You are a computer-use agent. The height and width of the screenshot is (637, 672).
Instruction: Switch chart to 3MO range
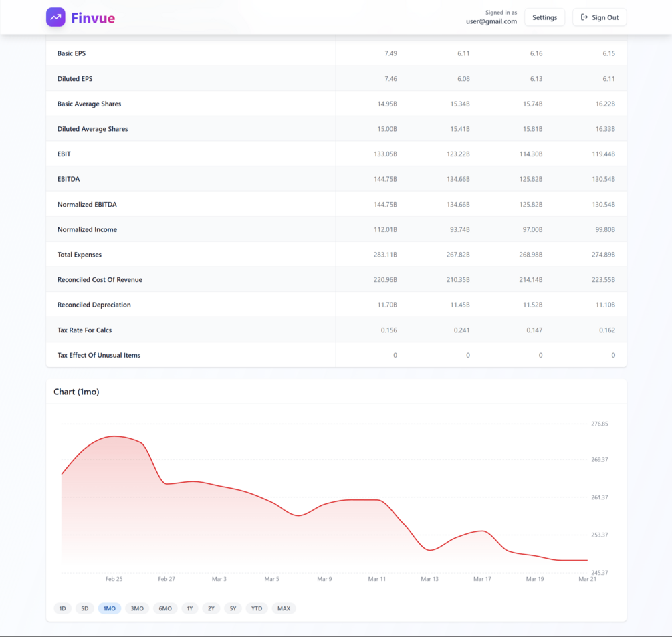(x=137, y=608)
